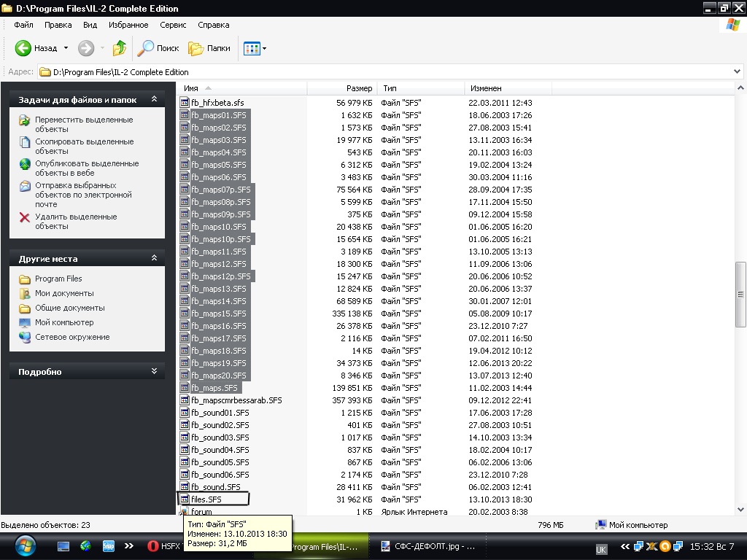This screenshot has height=560, width=747.
Task: Click Опубликовать выделенные объекты в вебе
Action: click(87, 168)
